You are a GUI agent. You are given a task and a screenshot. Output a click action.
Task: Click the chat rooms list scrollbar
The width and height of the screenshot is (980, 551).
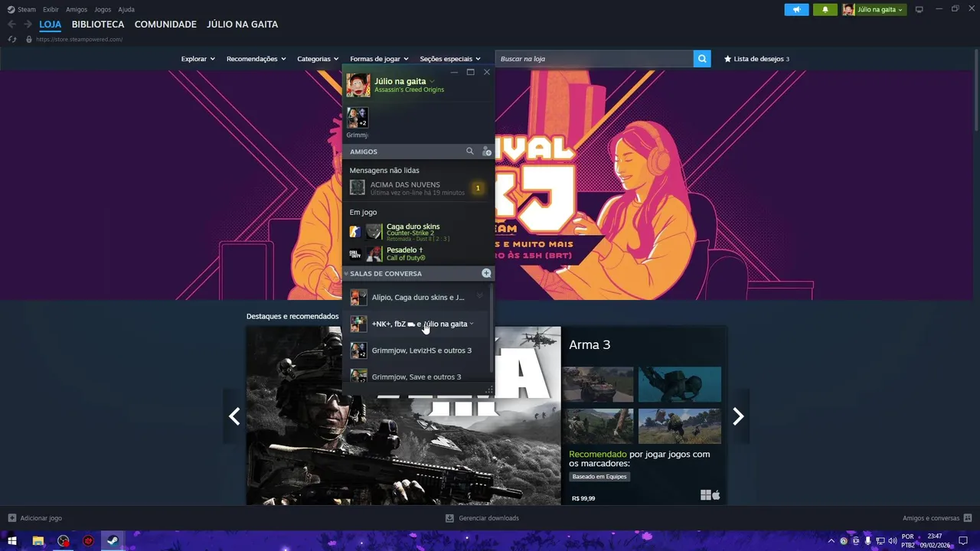point(492,329)
